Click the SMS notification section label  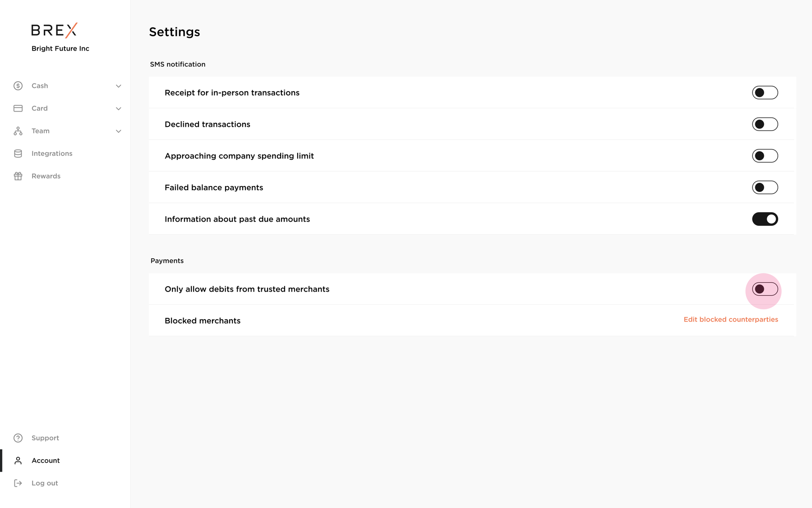pyautogui.click(x=178, y=64)
